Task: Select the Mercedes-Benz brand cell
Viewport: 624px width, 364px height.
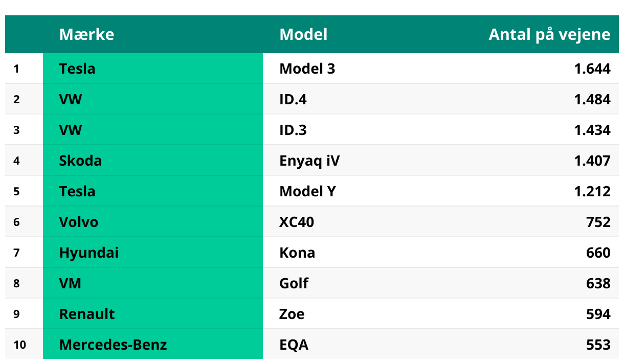Action: click(113, 345)
